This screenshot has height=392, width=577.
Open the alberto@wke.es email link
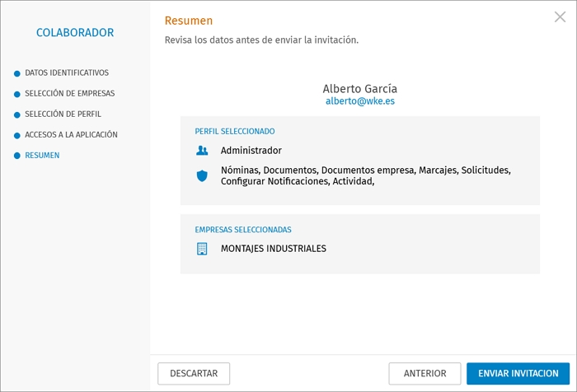pyautogui.click(x=360, y=101)
